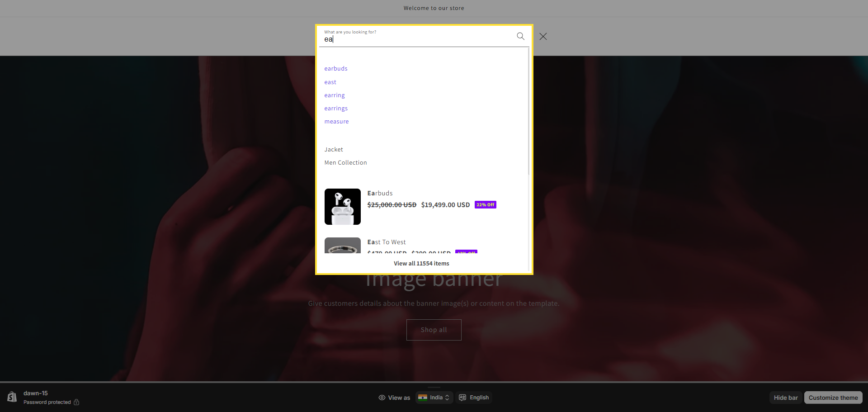Click the password protected lock icon

pyautogui.click(x=76, y=402)
